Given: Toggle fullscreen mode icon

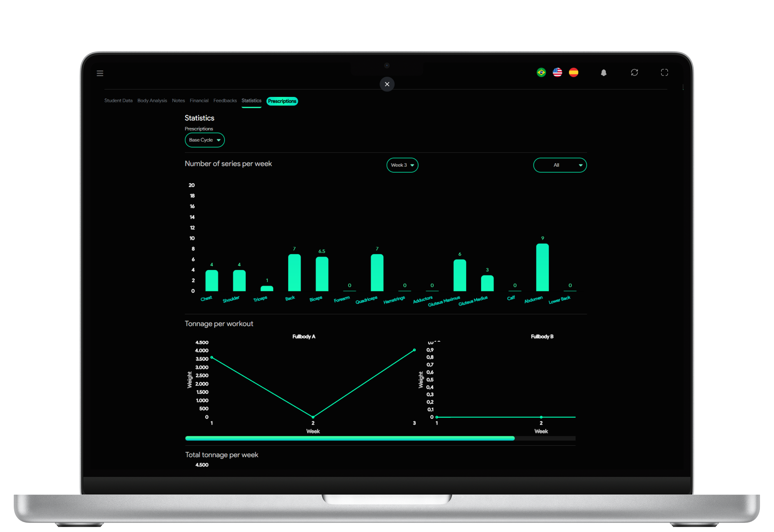Looking at the screenshot, I should [664, 73].
